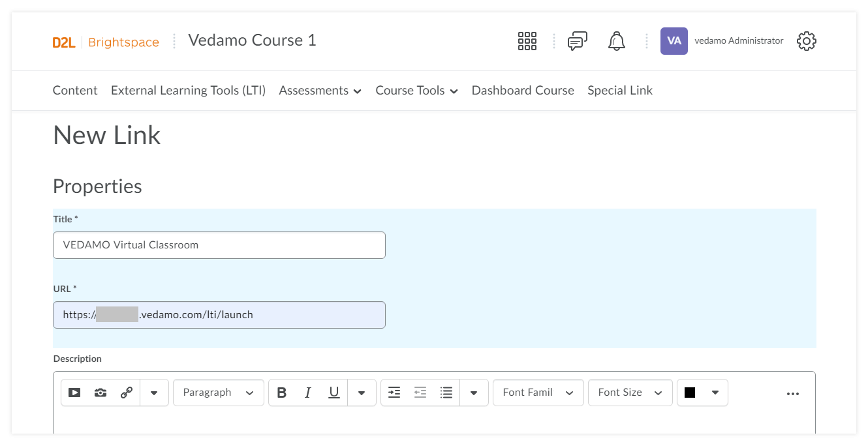This screenshot has width=868, height=446.
Task: Insert video using Insert Stuff icon
Action: pyautogui.click(x=74, y=393)
